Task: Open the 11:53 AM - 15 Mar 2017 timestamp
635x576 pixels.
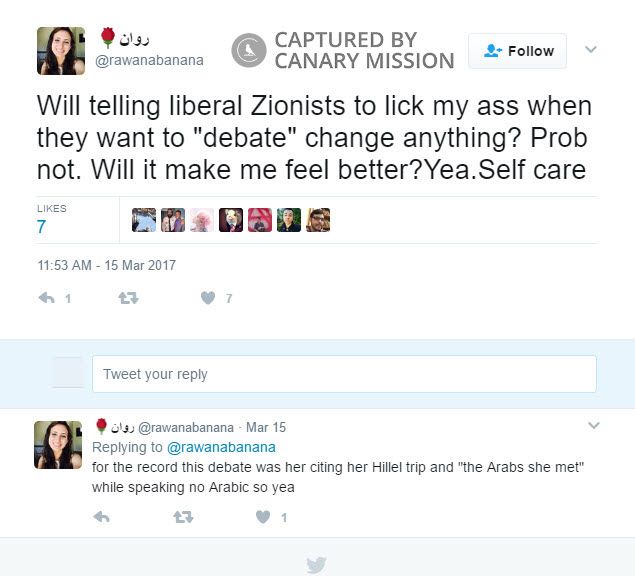Action: click(x=107, y=265)
